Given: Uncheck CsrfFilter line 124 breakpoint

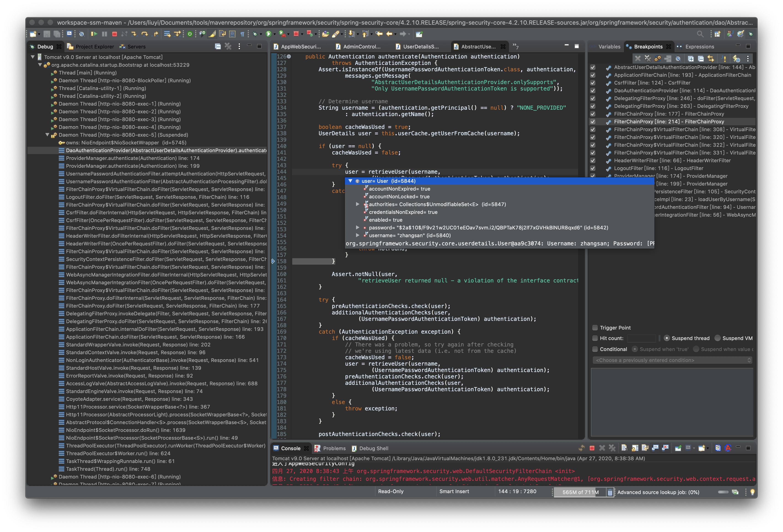Looking at the screenshot, I should click(x=593, y=83).
